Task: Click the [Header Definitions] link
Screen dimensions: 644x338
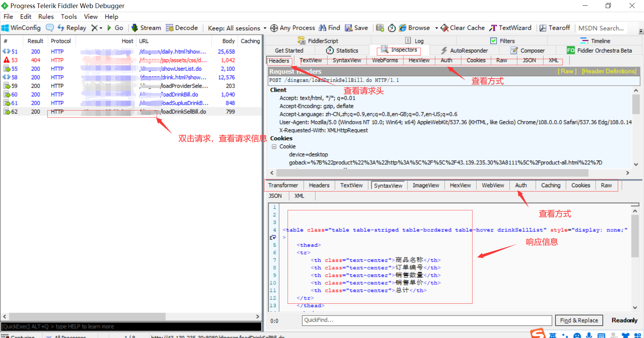Action: pos(609,71)
